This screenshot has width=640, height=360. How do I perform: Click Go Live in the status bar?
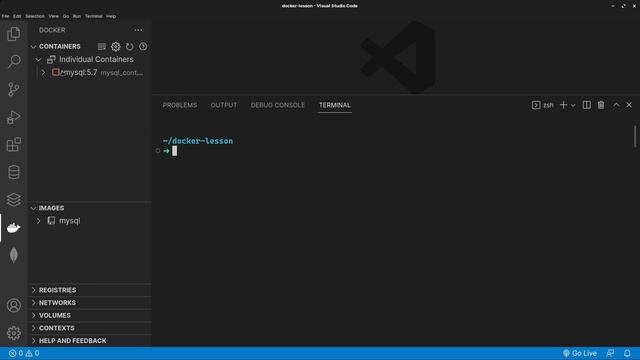pos(580,353)
